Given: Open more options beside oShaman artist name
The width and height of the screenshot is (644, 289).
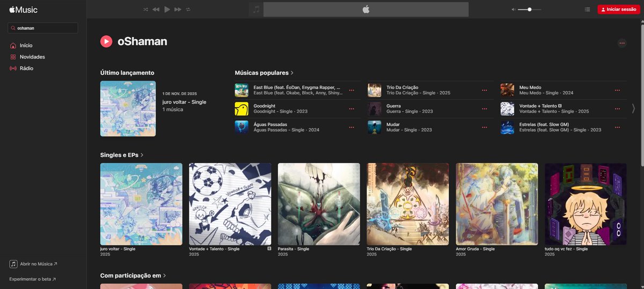Looking at the screenshot, I should 622,43.
